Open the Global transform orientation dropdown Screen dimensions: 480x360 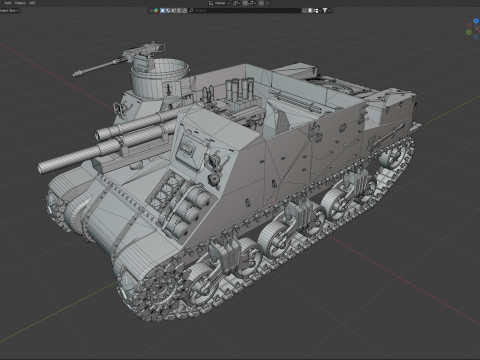click(x=220, y=3)
